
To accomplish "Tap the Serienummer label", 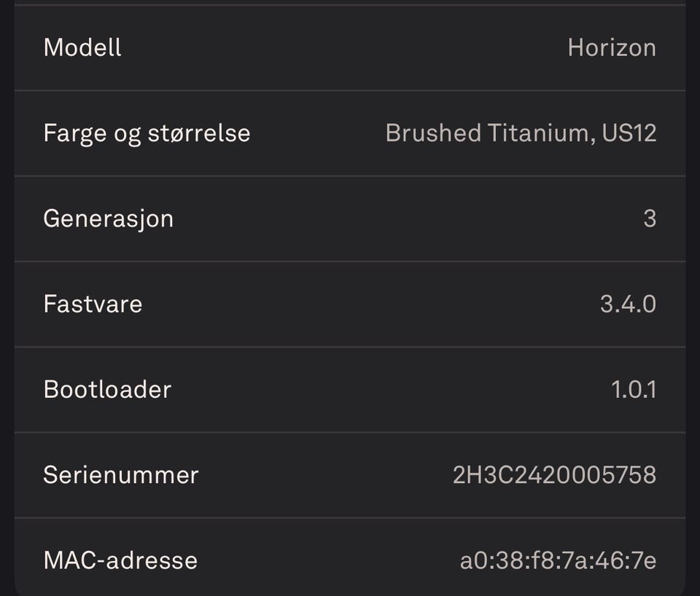I will point(121,475).
